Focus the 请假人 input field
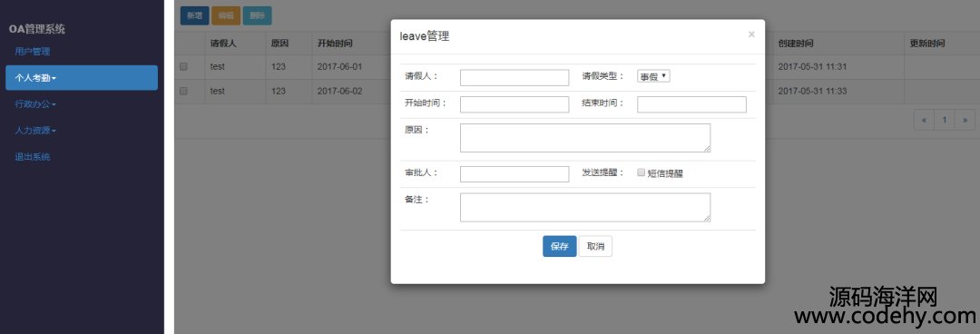Image resolution: width=980 pixels, height=334 pixels. [x=514, y=77]
